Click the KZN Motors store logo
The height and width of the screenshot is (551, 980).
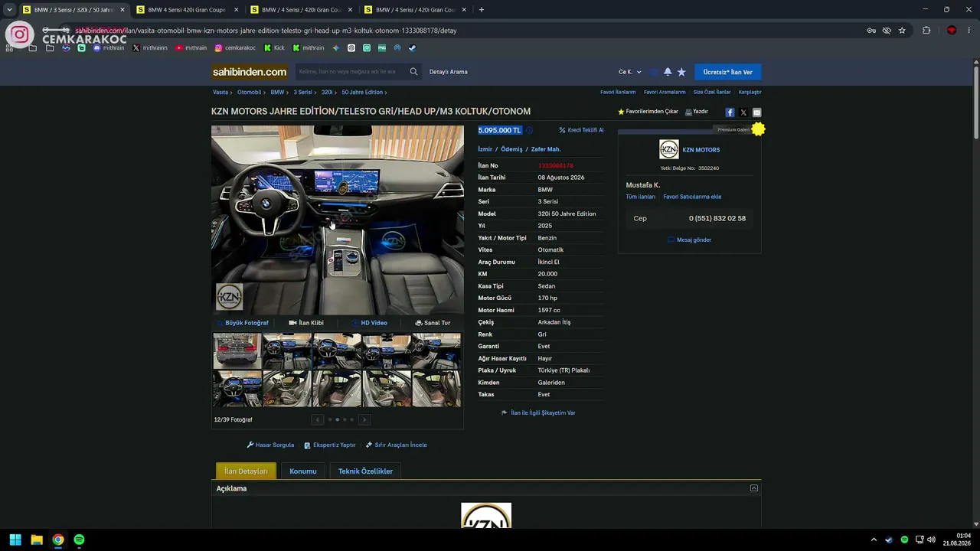click(x=669, y=149)
